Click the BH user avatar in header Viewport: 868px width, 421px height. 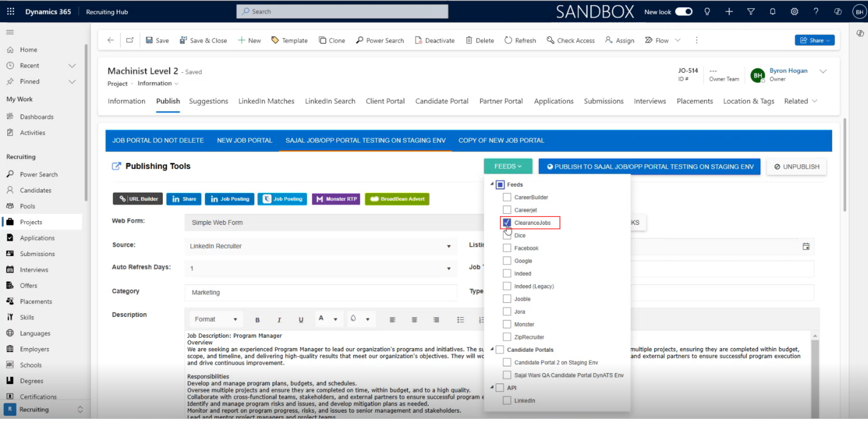click(x=859, y=12)
